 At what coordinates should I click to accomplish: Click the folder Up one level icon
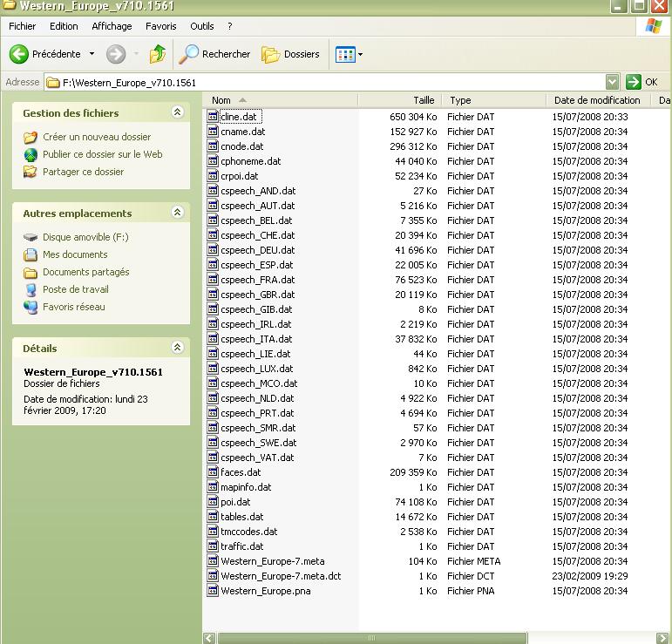[x=158, y=54]
